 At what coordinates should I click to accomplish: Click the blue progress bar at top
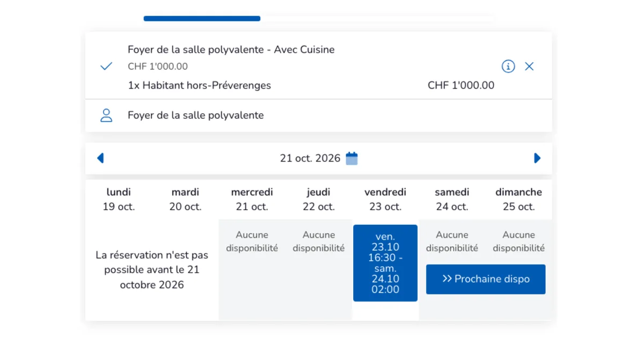click(202, 19)
